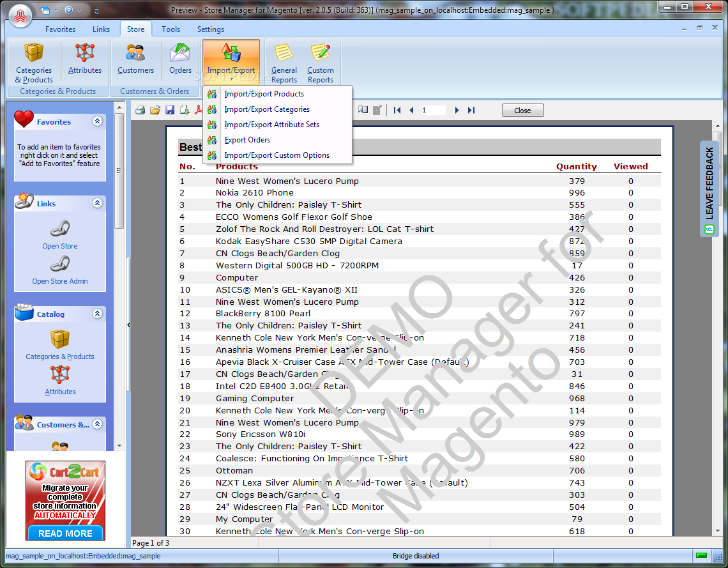Click the Attributes molecule icon in Catalog panel
The height and width of the screenshot is (568, 728).
click(x=60, y=374)
